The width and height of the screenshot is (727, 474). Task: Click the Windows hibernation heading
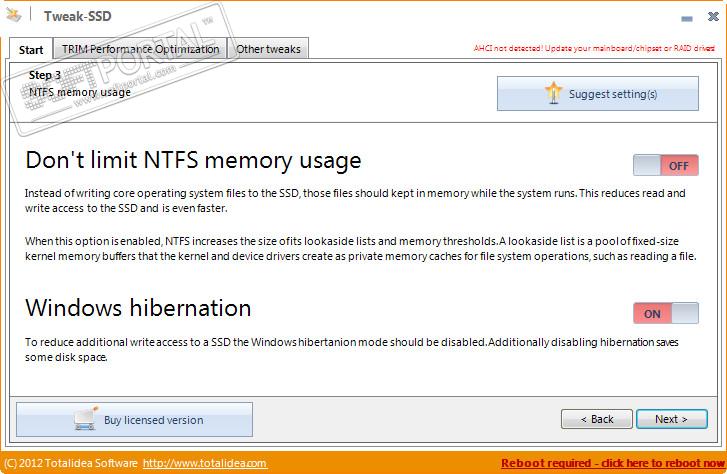click(x=138, y=307)
